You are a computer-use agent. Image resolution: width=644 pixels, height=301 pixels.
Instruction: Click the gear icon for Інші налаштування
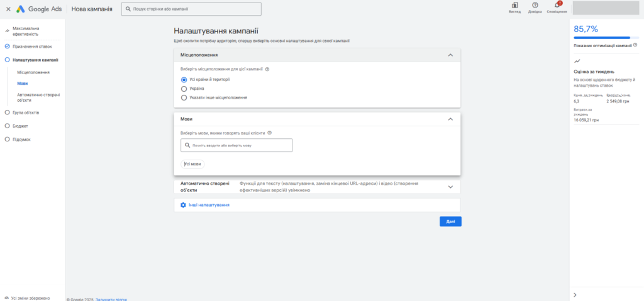183,205
